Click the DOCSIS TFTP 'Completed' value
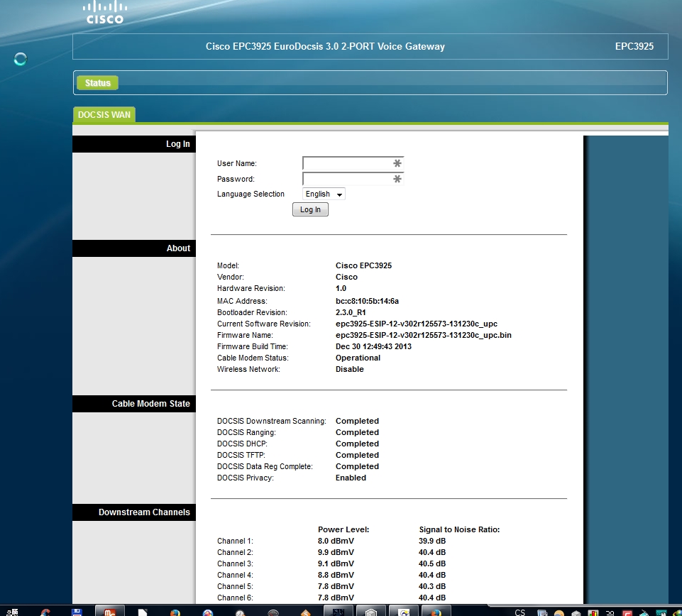Image resolution: width=682 pixels, height=616 pixels. click(x=357, y=455)
